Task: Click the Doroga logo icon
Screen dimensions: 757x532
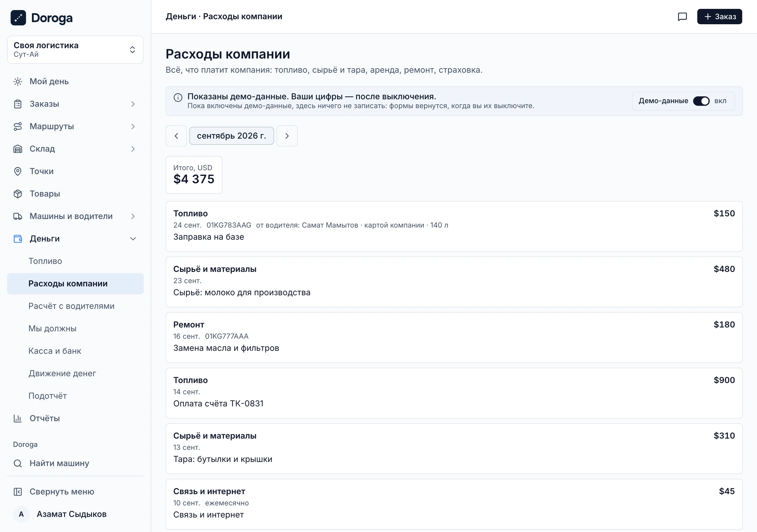Action: 18,18
